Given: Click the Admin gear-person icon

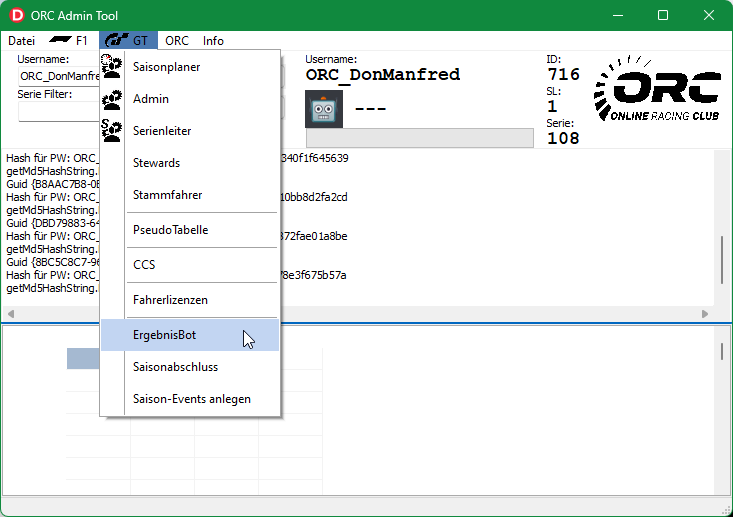Looking at the screenshot, I should [x=112, y=99].
